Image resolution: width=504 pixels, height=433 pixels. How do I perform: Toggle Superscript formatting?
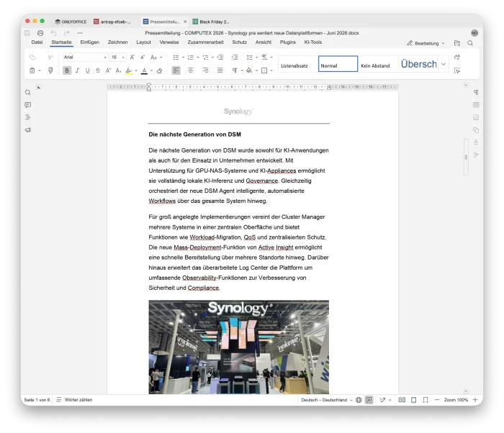(x=108, y=70)
